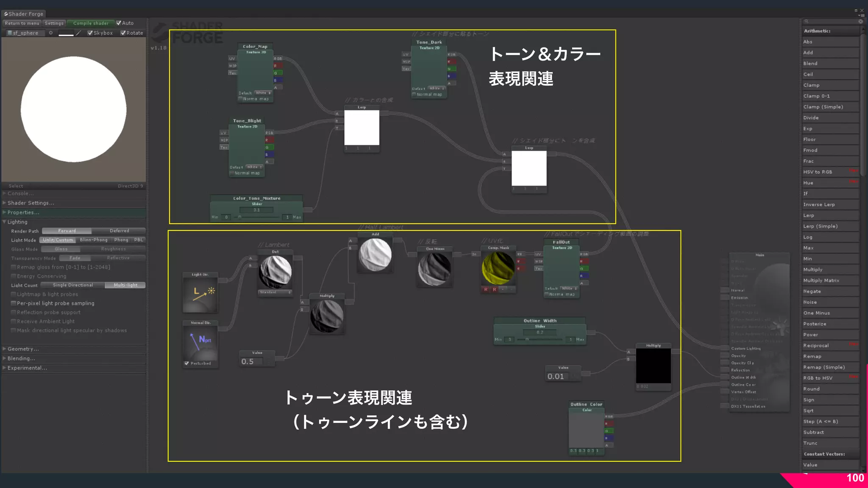Viewport: 868px width, 488px height.
Task: Choose One Minus from the node list
Action: 830,313
